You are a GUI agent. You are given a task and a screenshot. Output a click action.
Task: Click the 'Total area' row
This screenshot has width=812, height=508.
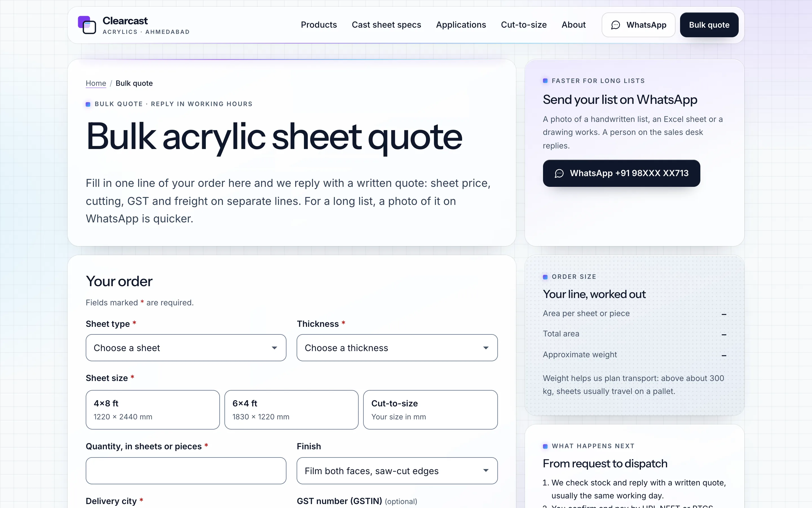(x=634, y=334)
